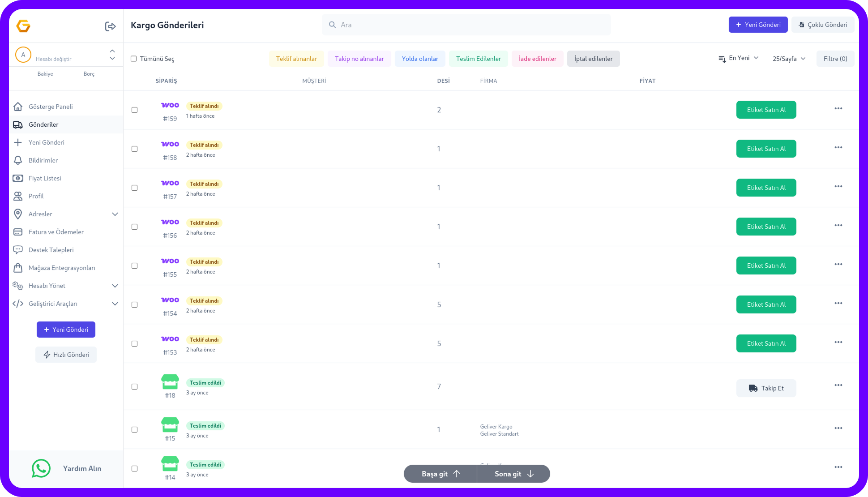Check the Tümünü Seç checkbox
Viewport: 868px width, 497px height.
click(133, 59)
